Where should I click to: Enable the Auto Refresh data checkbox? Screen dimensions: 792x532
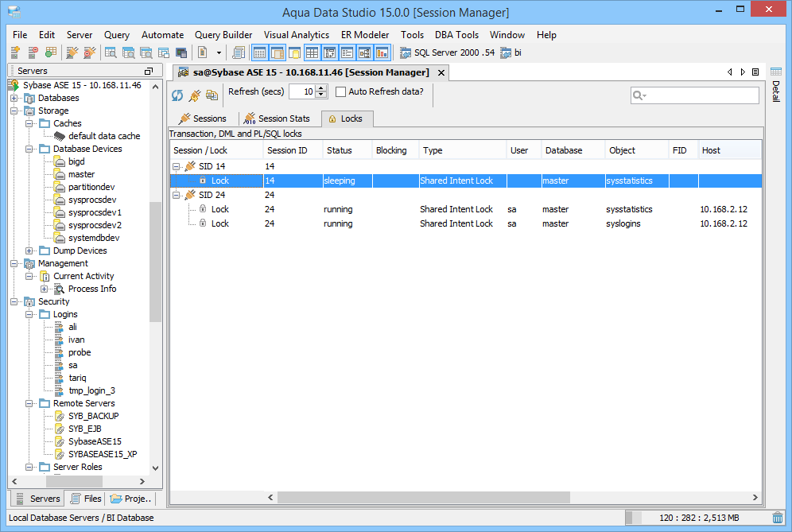click(x=341, y=92)
